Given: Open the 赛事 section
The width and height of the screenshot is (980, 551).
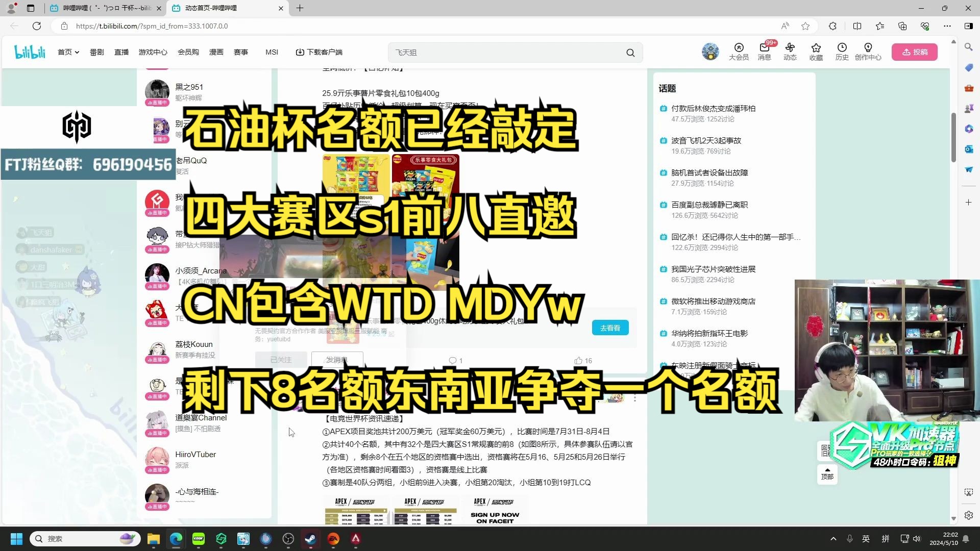Looking at the screenshot, I should point(241,52).
